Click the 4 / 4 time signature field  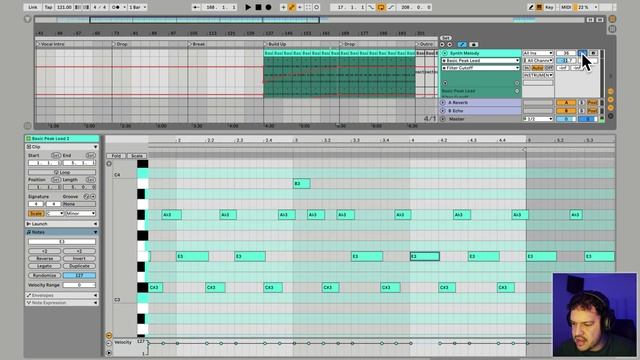(x=100, y=7)
